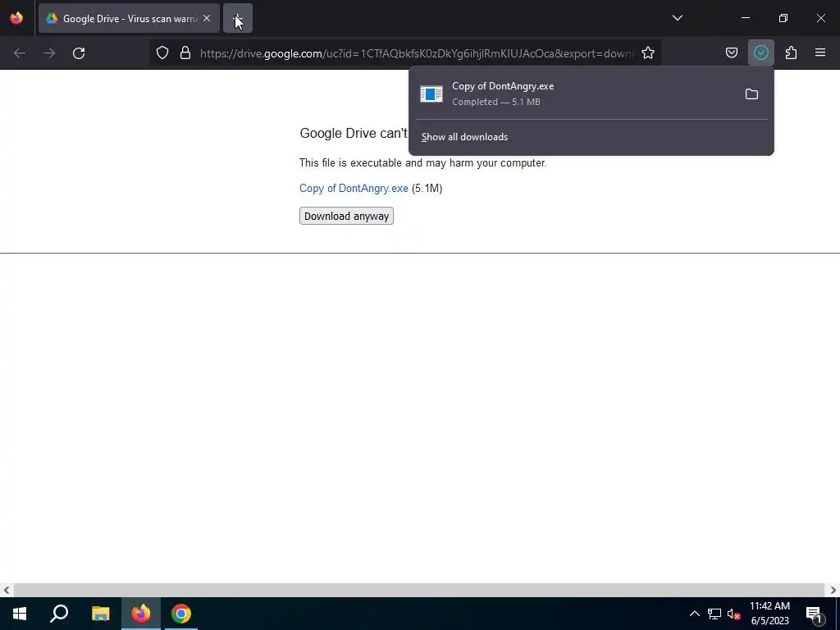The width and height of the screenshot is (840, 630).
Task: Click the Download anyway button
Action: click(347, 216)
